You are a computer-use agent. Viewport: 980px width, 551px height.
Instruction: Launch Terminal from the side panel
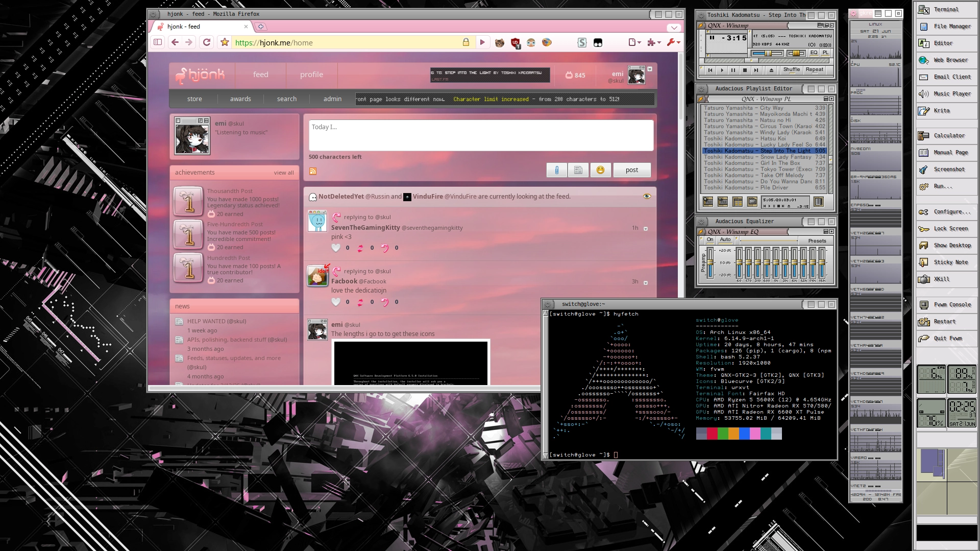point(947,9)
